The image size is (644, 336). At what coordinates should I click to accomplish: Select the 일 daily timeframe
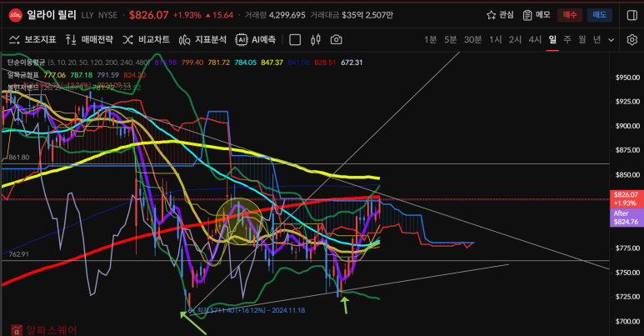tap(552, 40)
